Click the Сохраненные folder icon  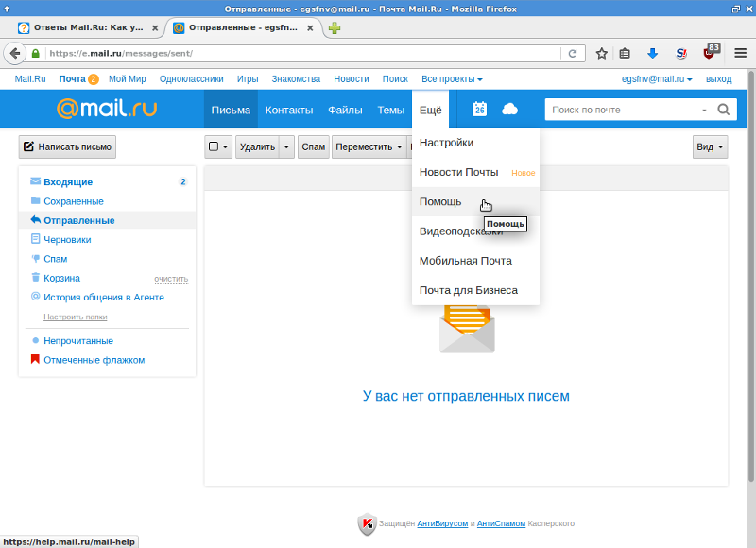[x=35, y=200]
